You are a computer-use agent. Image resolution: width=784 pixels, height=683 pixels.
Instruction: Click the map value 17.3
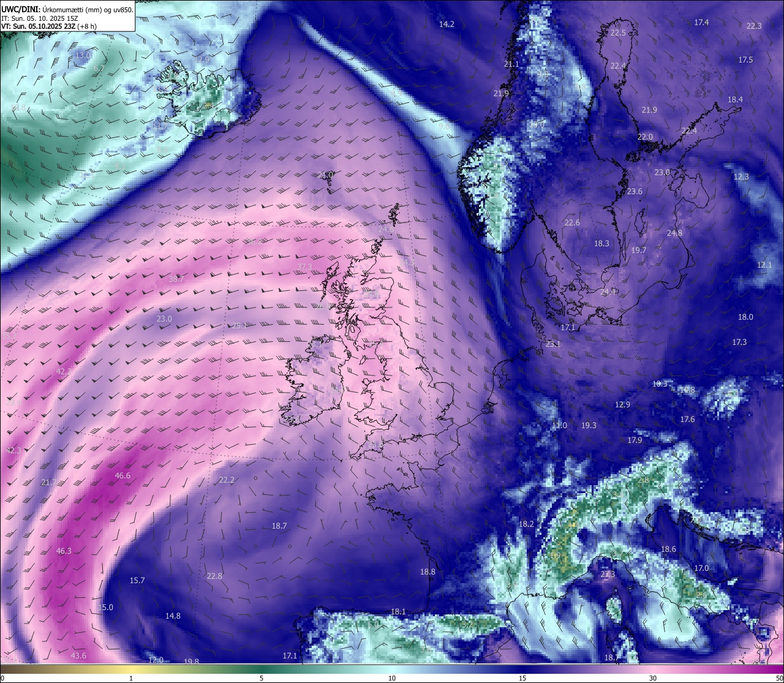pyautogui.click(x=739, y=342)
